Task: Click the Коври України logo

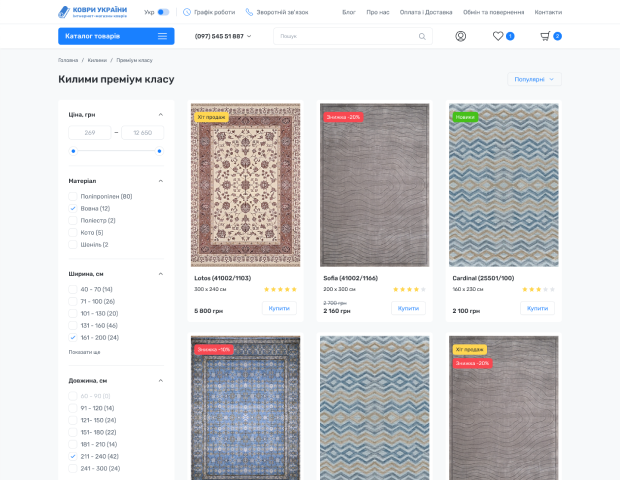Action: pos(92,12)
